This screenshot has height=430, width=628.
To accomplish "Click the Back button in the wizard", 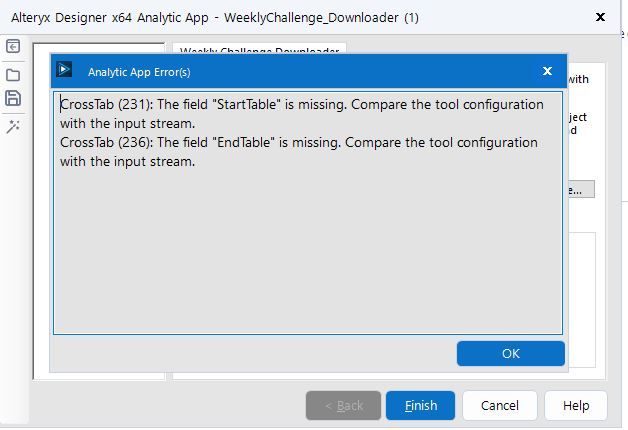I will pos(343,405).
